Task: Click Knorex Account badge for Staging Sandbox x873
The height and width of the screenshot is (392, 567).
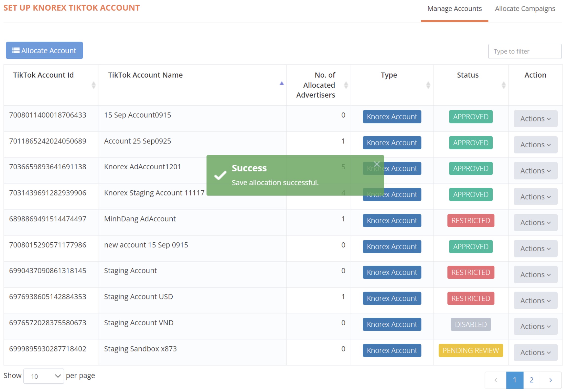Action: point(392,351)
